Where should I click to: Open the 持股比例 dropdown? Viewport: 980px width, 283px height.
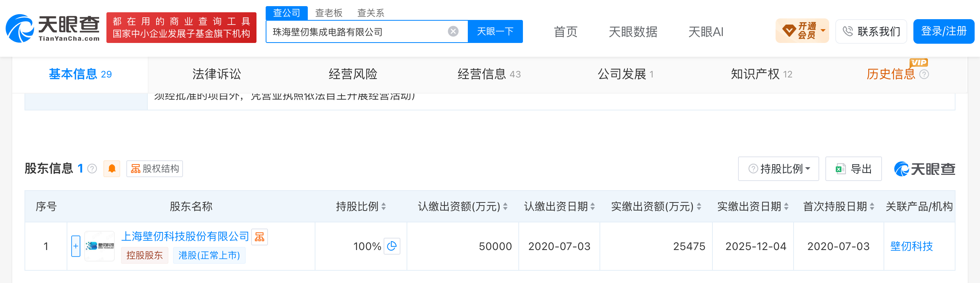[779, 169]
